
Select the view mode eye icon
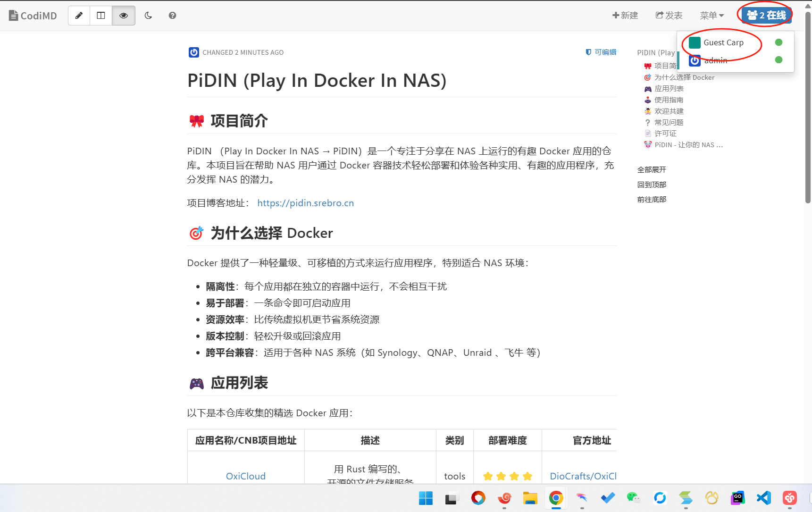click(x=124, y=16)
